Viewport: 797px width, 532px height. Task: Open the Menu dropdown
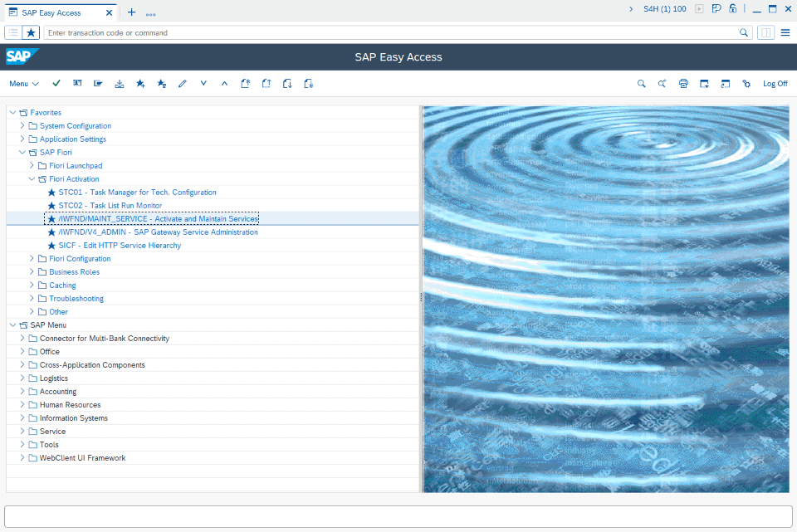click(24, 83)
